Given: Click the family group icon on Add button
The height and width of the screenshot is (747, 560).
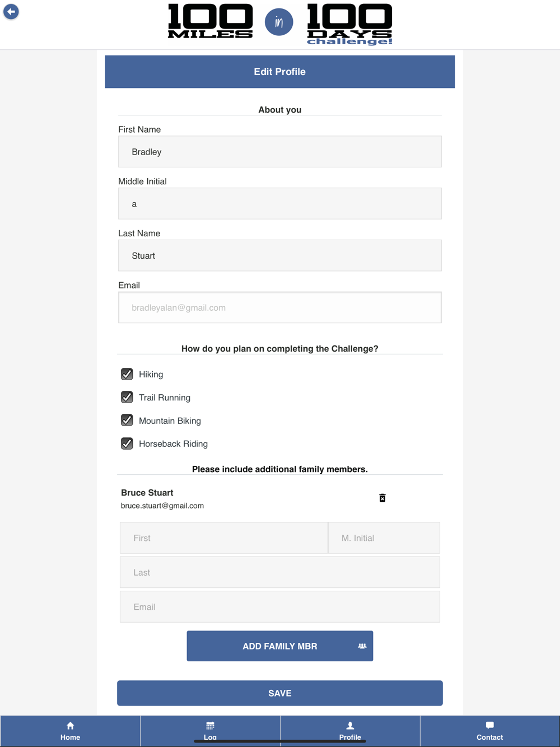Looking at the screenshot, I should pos(362,646).
